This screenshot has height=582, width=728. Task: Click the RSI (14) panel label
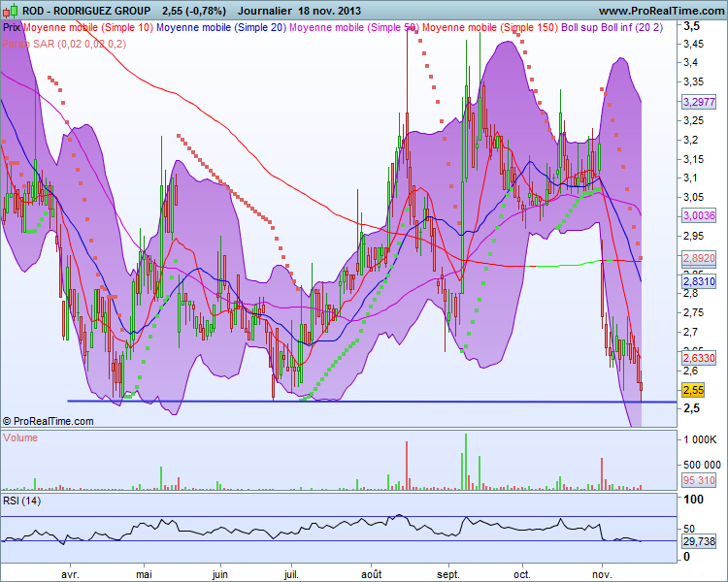pyautogui.click(x=21, y=501)
